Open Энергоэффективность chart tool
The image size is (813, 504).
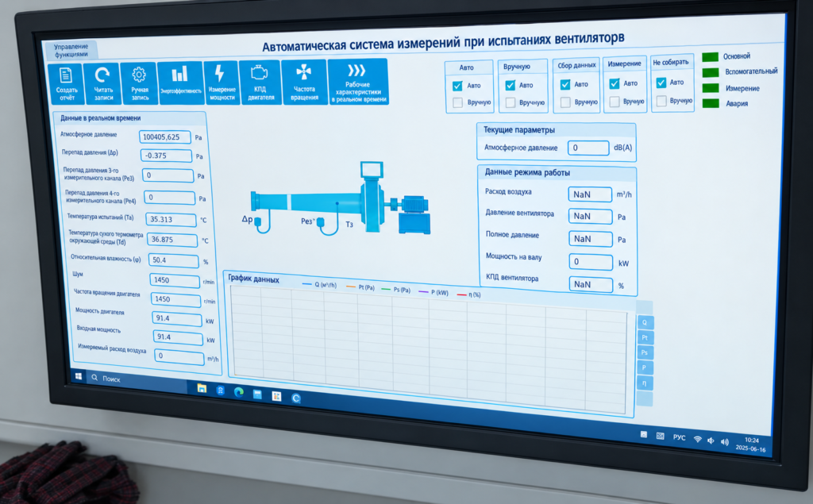click(x=180, y=83)
